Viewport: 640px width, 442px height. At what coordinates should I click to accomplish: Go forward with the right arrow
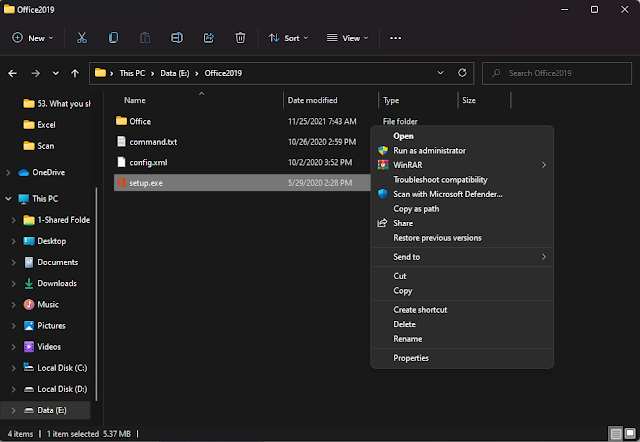[x=36, y=73]
